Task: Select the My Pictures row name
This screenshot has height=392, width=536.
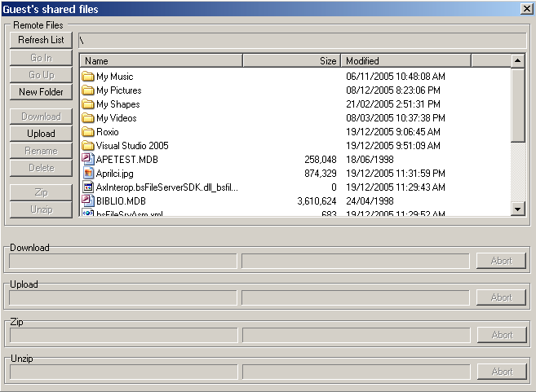Action: coord(118,90)
